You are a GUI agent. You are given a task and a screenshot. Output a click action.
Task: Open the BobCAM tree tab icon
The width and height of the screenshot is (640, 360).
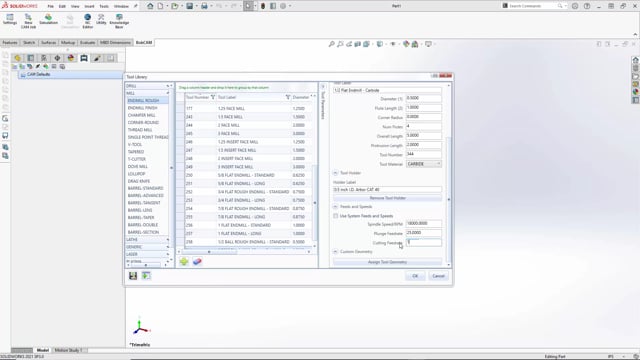84,58
